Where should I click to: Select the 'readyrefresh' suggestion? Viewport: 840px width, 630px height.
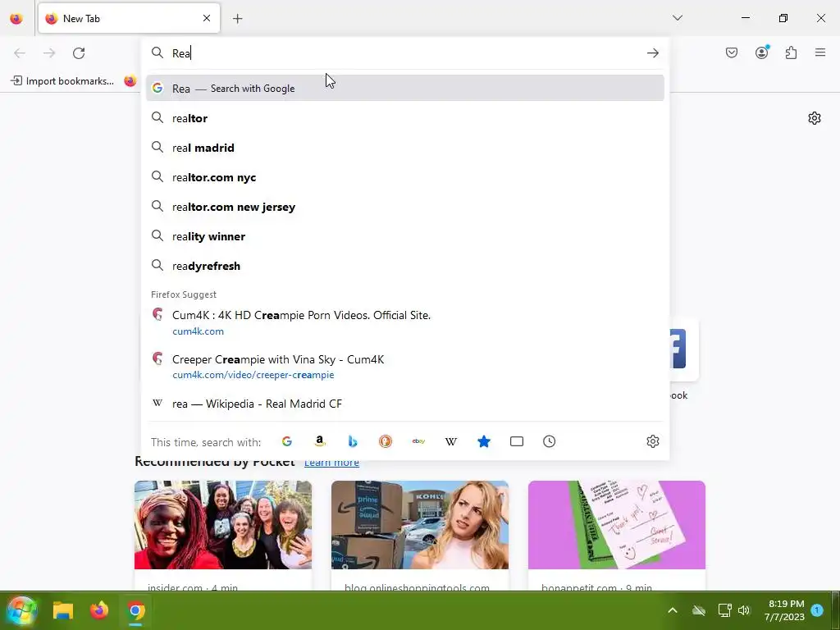click(405, 265)
